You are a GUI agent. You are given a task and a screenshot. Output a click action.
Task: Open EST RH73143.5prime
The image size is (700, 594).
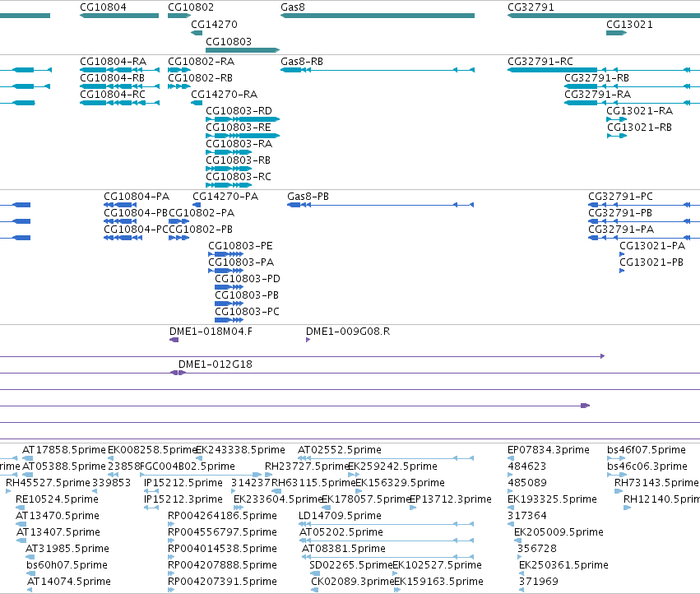[x=619, y=491]
